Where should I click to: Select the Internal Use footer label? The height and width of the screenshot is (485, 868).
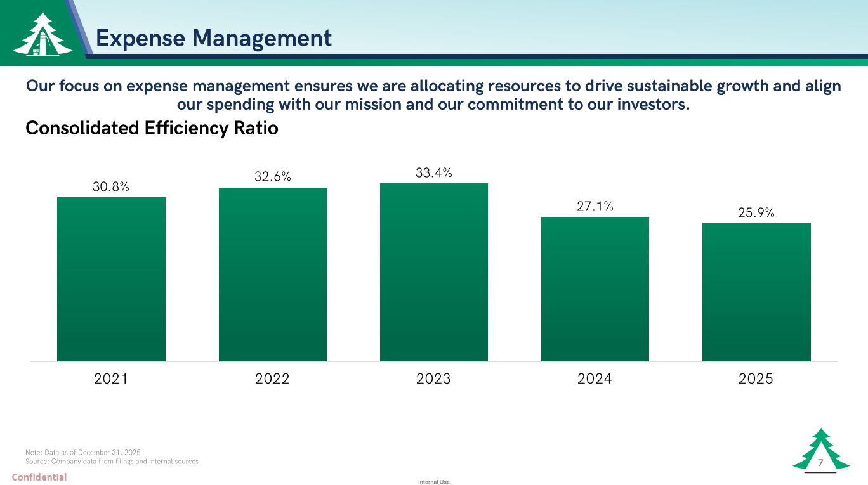(434, 482)
